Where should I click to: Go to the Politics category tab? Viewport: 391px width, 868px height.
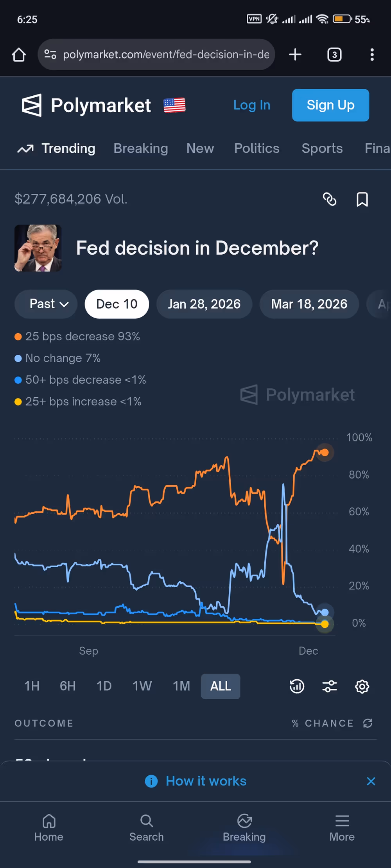[x=256, y=148]
